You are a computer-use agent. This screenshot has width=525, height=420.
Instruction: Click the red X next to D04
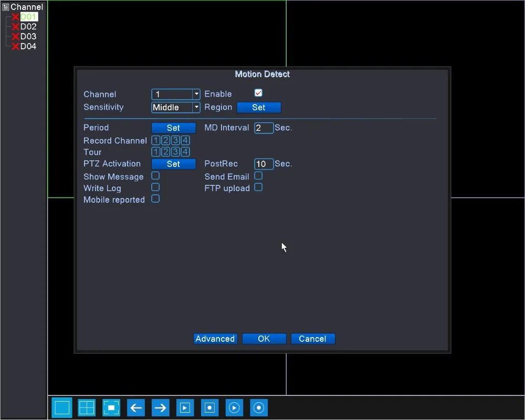pyautogui.click(x=15, y=47)
